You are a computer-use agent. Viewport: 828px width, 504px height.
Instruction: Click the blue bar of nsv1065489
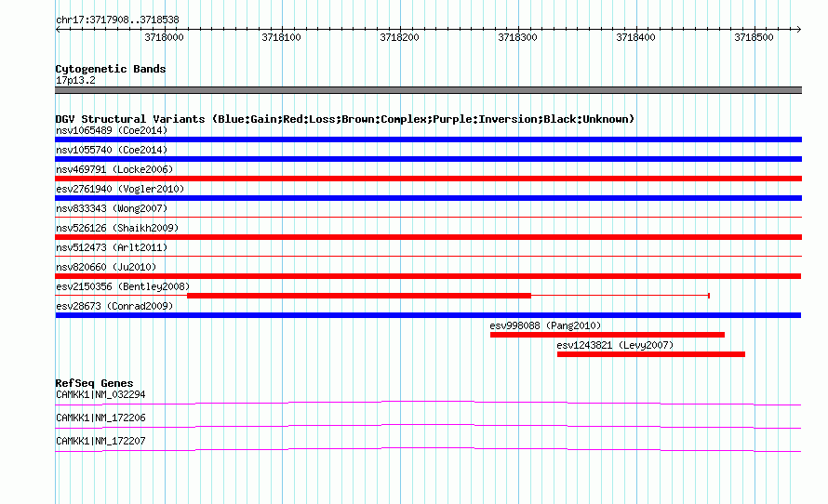pos(428,139)
